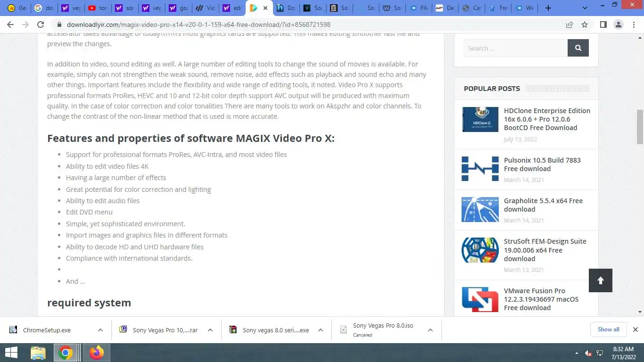Viewport: 644px width, 362px height.
Task: Expand options for Sony Vegas Pro 10 rar
Action: tap(210, 330)
